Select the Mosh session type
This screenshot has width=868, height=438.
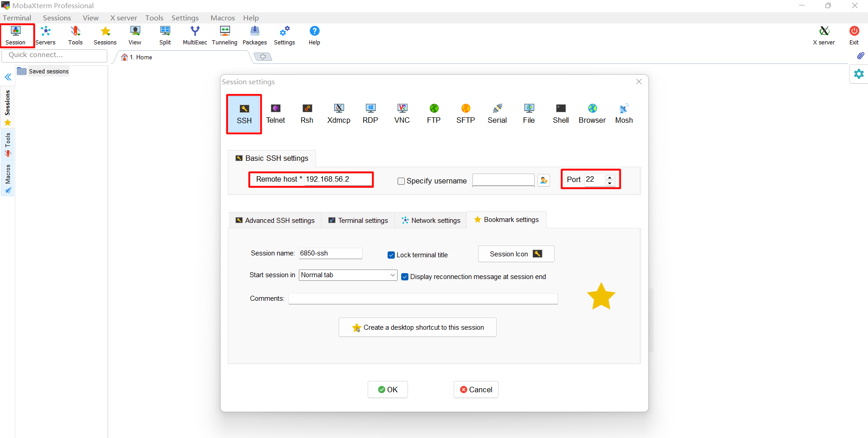(624, 114)
